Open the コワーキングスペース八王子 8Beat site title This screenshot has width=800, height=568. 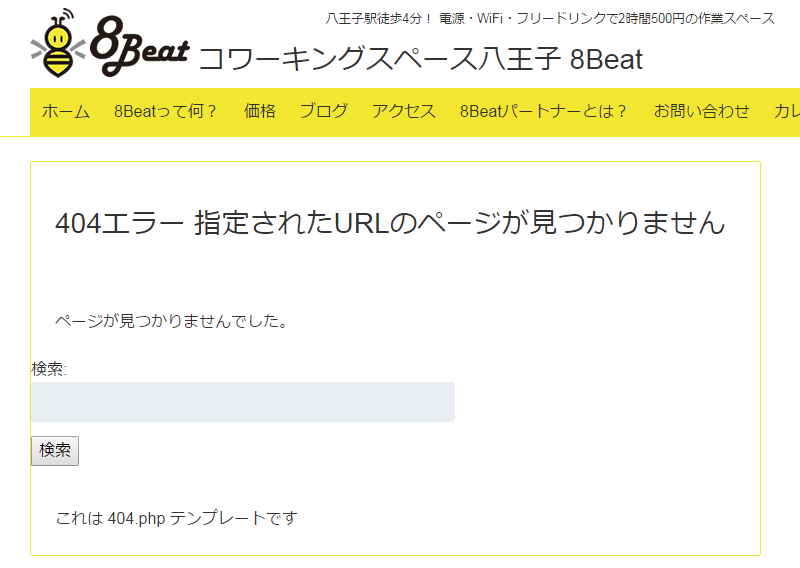click(x=420, y=59)
